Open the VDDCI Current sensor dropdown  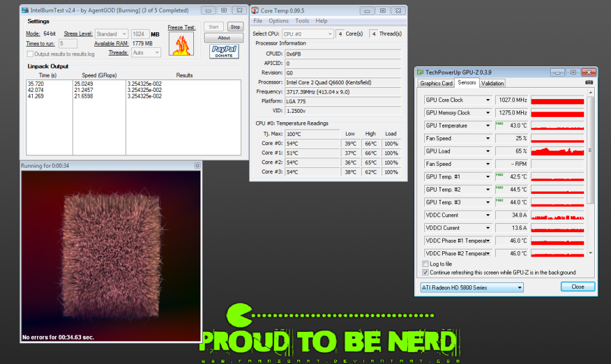488,228
